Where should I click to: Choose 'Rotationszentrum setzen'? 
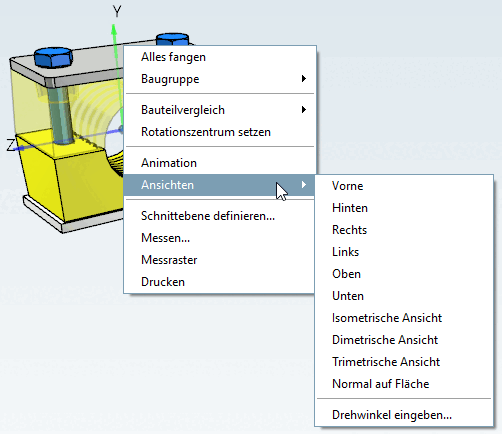pos(219,132)
